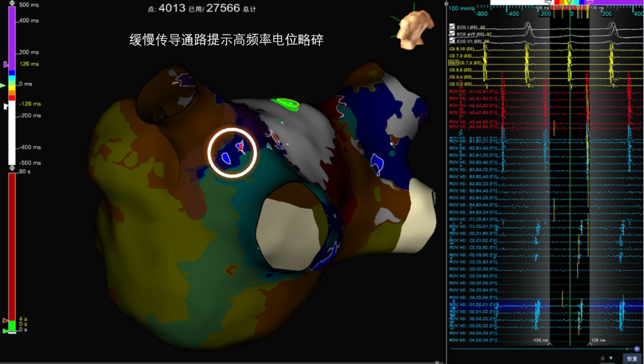Screen dimensions: 644x364
Task: Click the REF badge on CS 7,8
Action: [453, 63]
